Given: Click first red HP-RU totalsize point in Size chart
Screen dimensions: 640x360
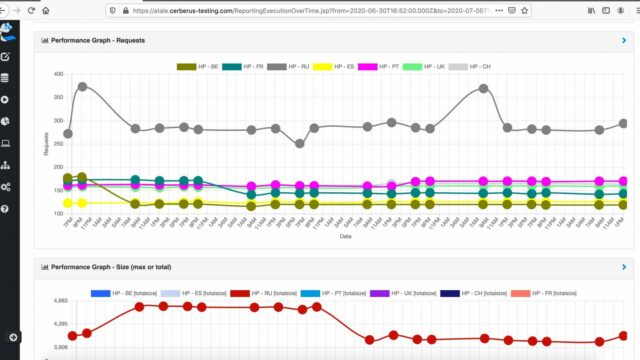Looking at the screenshot, I should [x=73, y=336].
